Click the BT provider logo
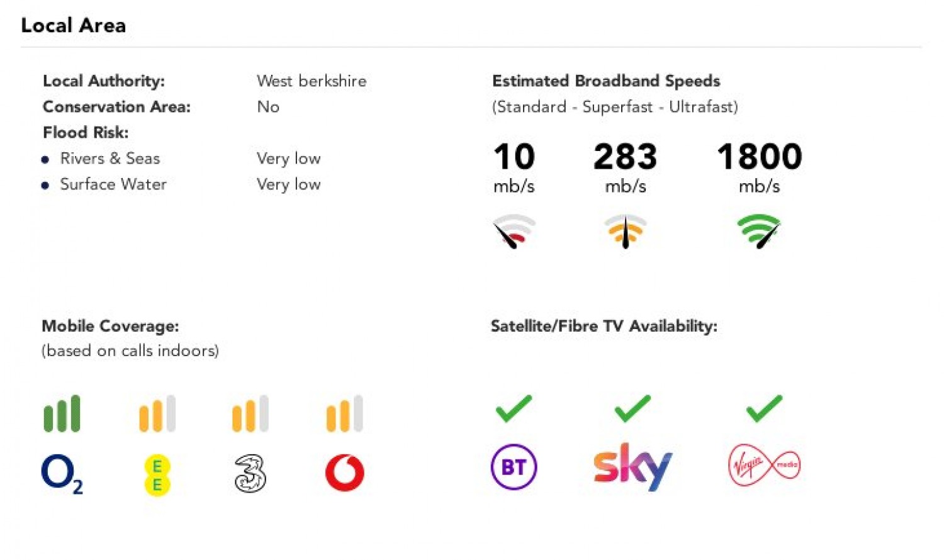Screen dimensions: 944x560 pyautogui.click(x=514, y=467)
